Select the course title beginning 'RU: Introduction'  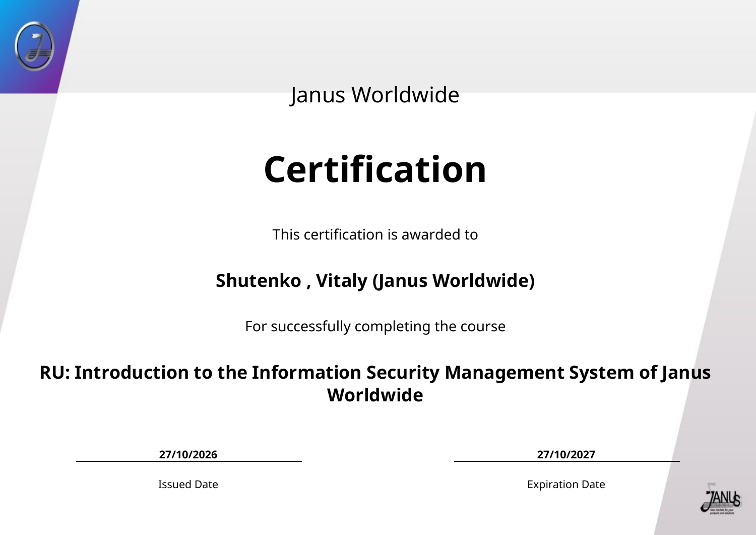375,383
